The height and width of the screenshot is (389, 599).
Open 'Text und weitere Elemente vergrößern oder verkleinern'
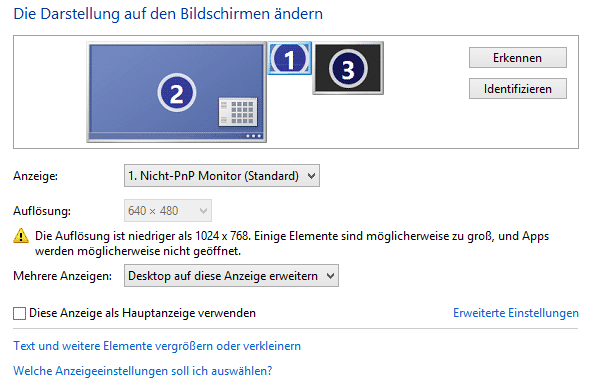[157, 346]
